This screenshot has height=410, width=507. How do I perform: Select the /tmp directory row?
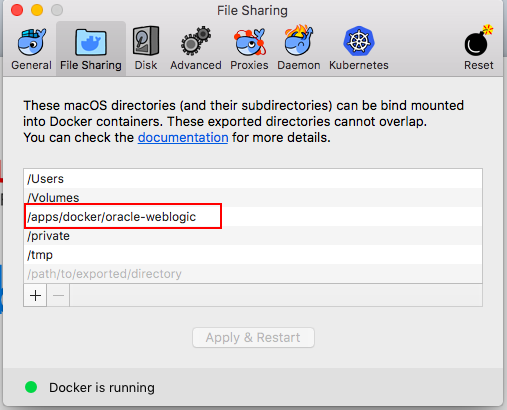253,255
